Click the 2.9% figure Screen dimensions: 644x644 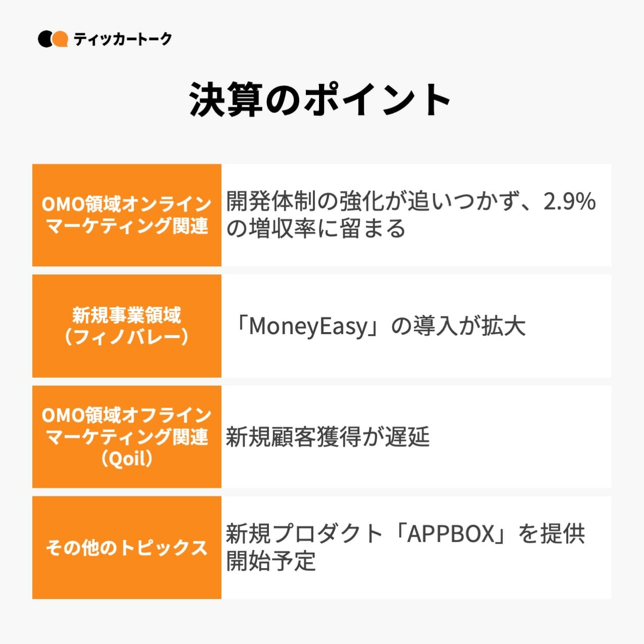click(x=570, y=201)
